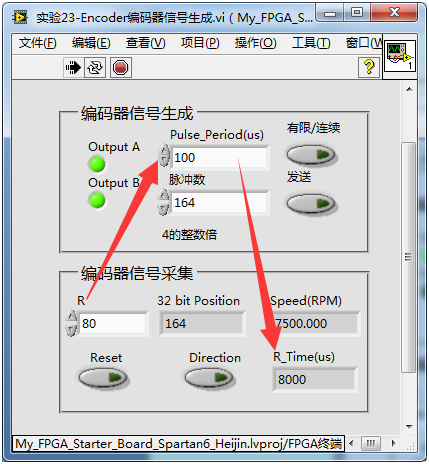
Task: Open the 操作(O) menu
Action: [x=255, y=43]
